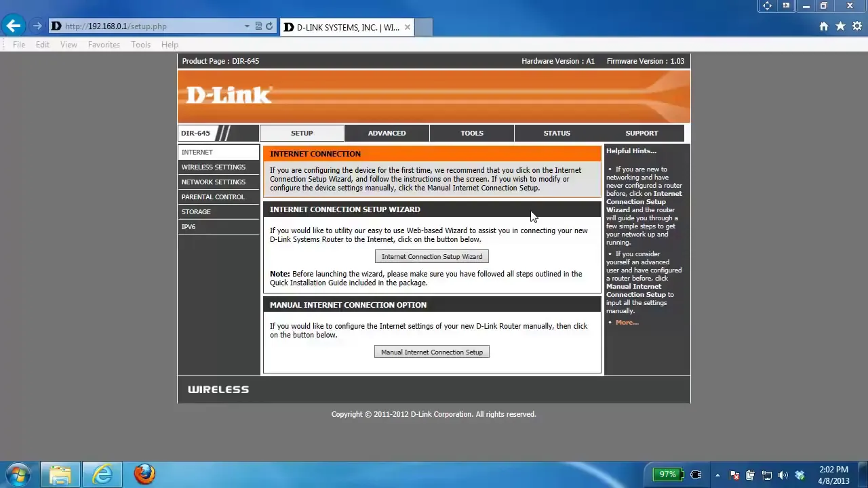Open the Edit menu
The image size is (868, 488).
pyautogui.click(x=43, y=45)
